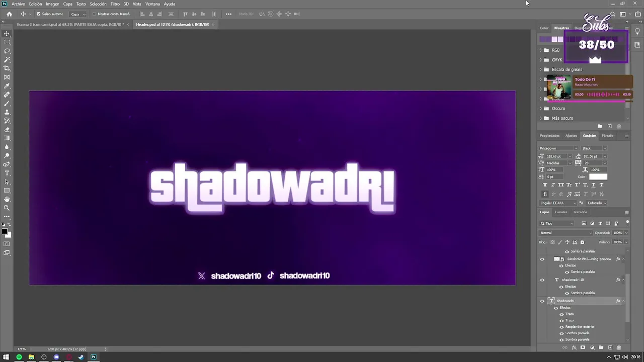Switch to the Canales tab
Image resolution: width=644 pixels, height=362 pixels.
[561, 212]
